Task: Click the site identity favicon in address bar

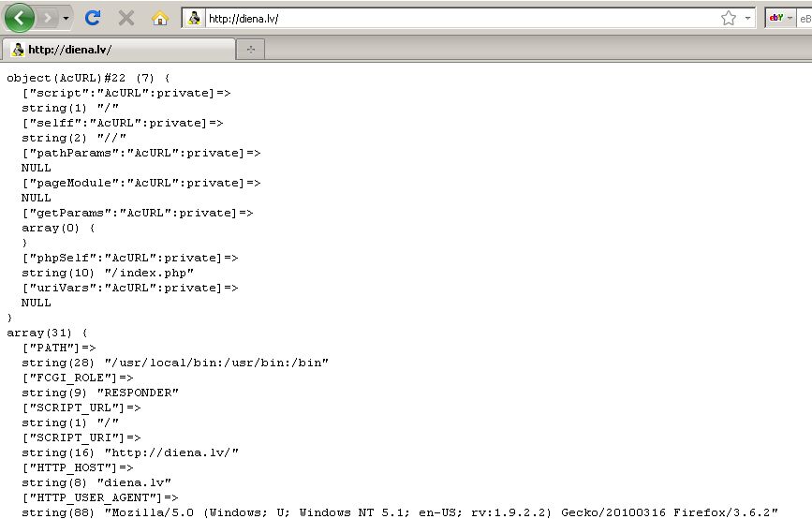Action: (194, 19)
